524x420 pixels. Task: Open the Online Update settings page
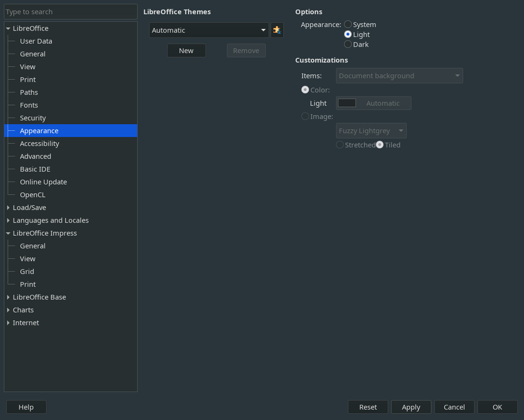[x=44, y=182]
